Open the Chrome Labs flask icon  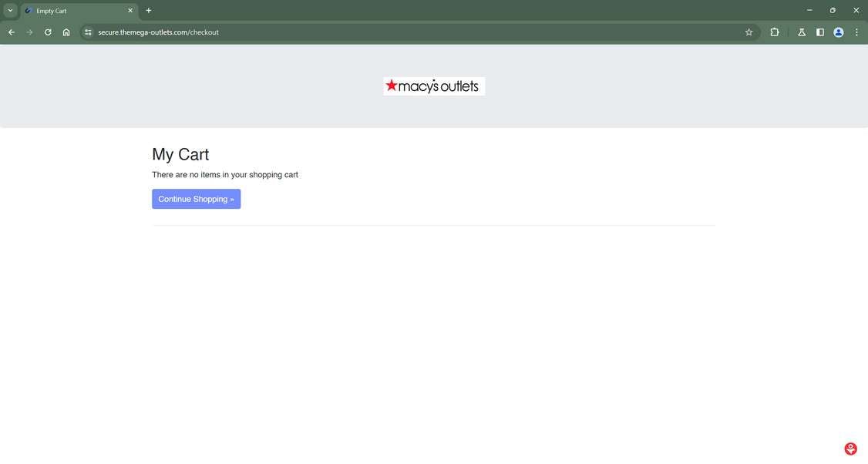pos(802,32)
